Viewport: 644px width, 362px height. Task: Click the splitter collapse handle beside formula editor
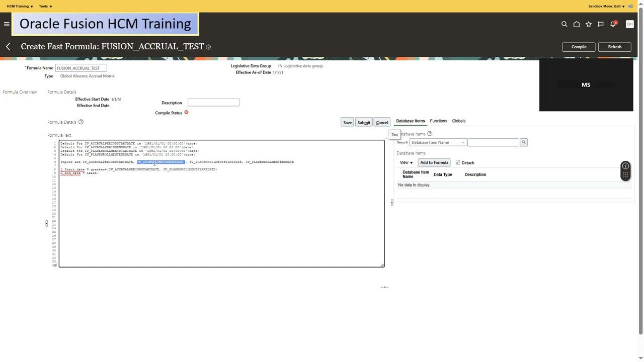392,203
